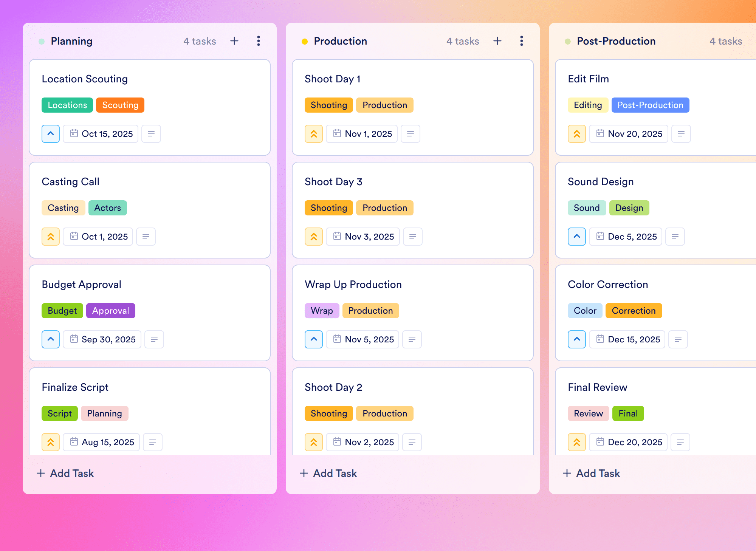Open date picker showing Nov 3, 2025

click(363, 237)
